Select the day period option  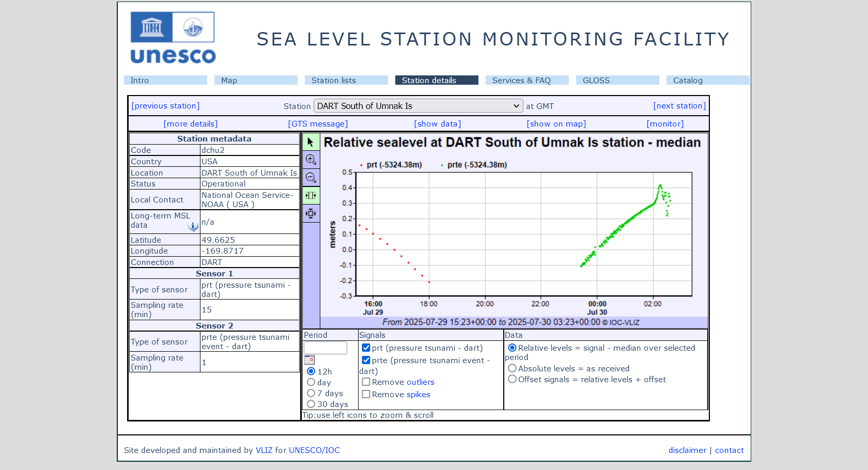pyautogui.click(x=311, y=382)
